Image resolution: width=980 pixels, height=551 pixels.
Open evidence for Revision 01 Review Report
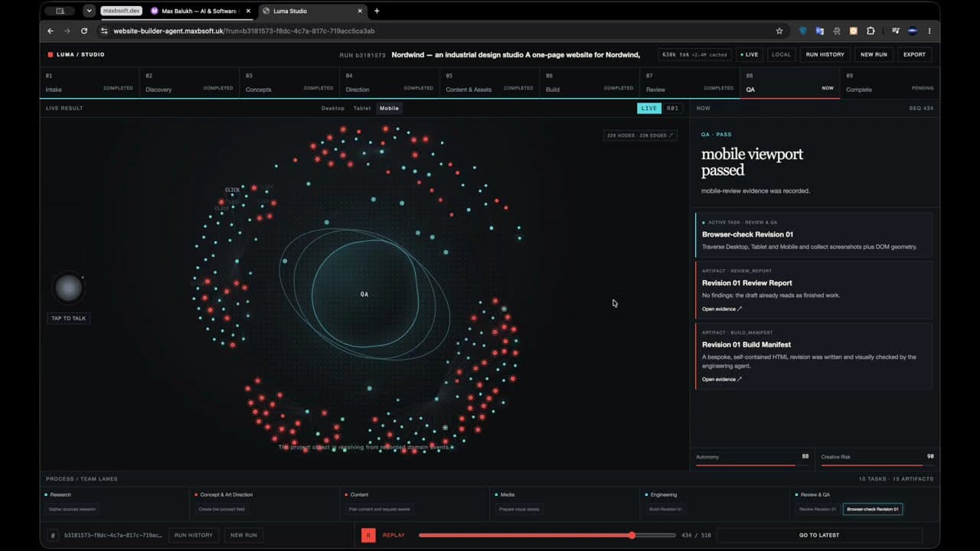point(722,309)
